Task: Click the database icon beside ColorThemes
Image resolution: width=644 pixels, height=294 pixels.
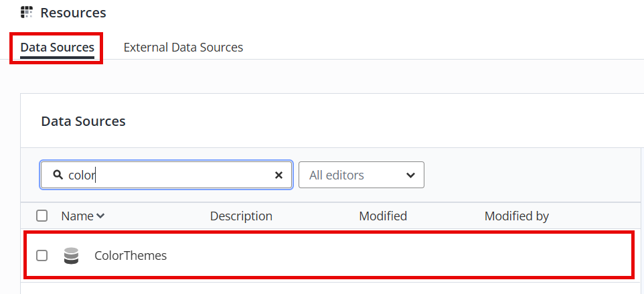Action: 71,255
